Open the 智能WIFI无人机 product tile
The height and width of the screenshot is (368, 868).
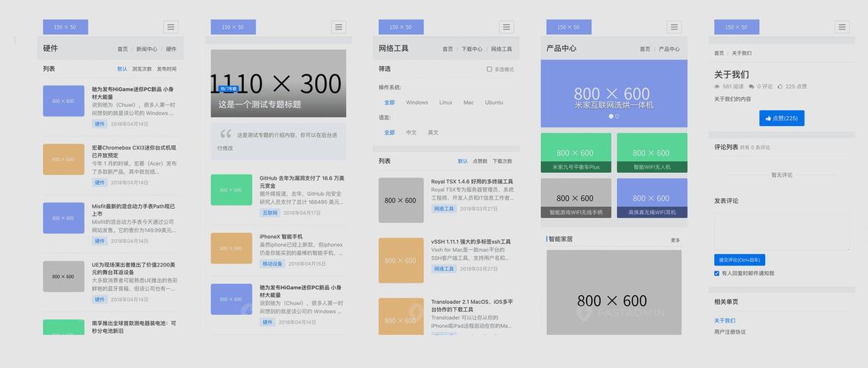[x=652, y=153]
